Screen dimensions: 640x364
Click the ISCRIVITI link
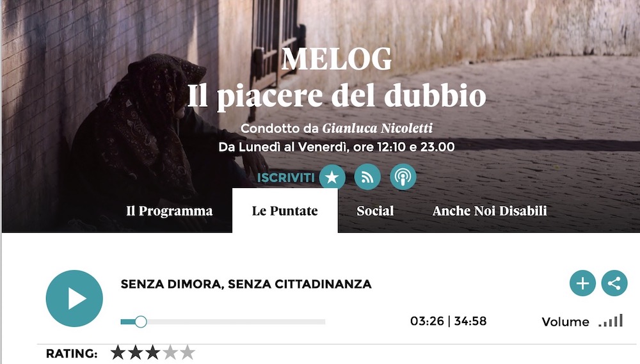pyautogui.click(x=285, y=178)
